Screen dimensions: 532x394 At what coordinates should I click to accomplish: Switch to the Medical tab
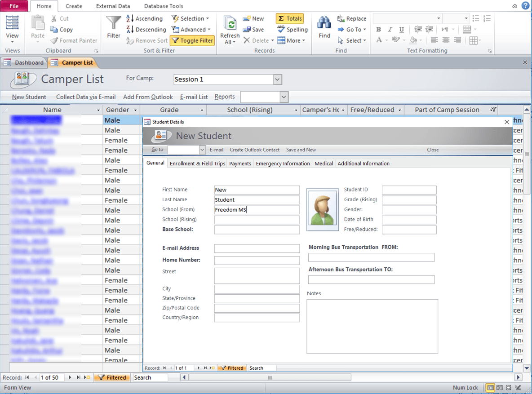pyautogui.click(x=324, y=164)
